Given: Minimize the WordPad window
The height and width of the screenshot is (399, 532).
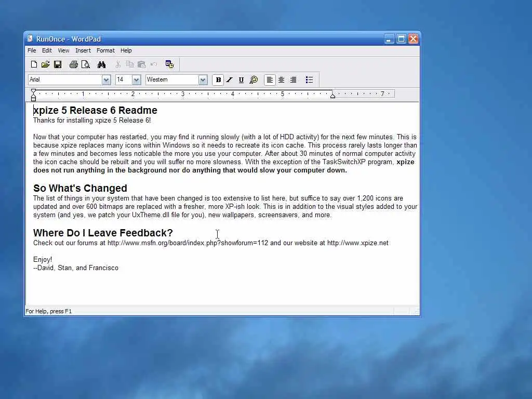Looking at the screenshot, I should (389, 39).
